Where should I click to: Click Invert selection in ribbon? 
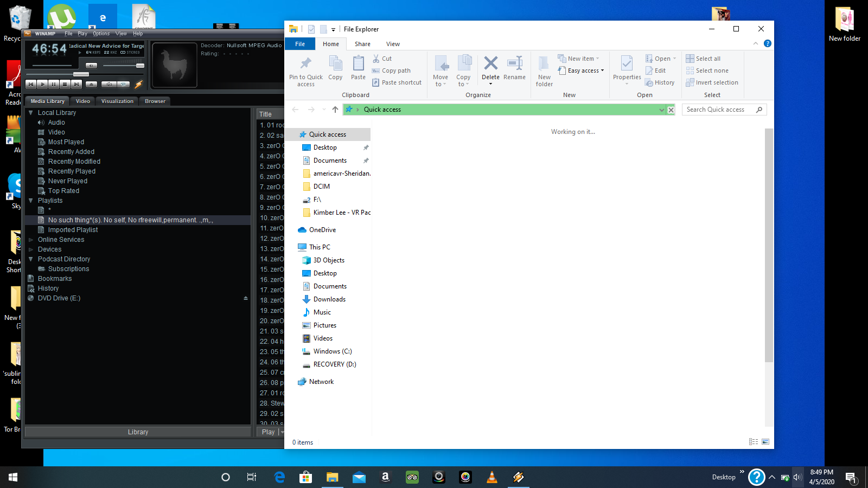tap(712, 82)
